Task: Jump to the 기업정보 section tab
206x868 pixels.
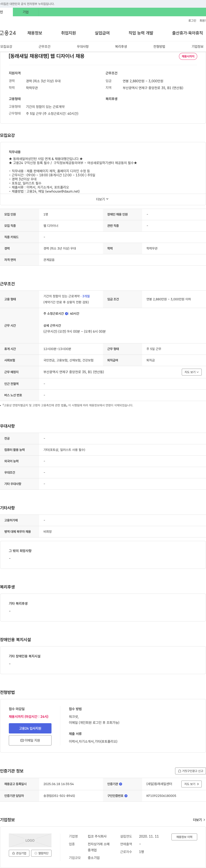Action: point(198,46)
